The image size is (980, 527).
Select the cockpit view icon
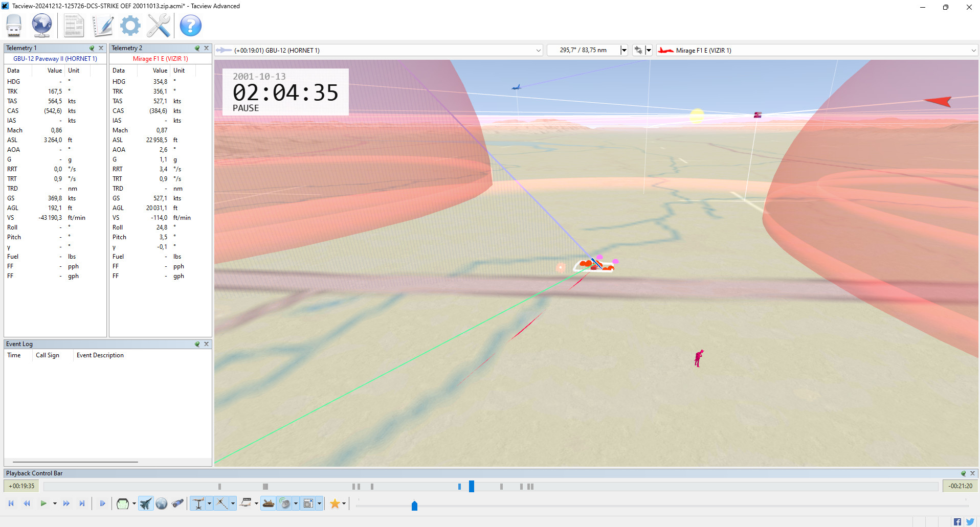[123, 503]
